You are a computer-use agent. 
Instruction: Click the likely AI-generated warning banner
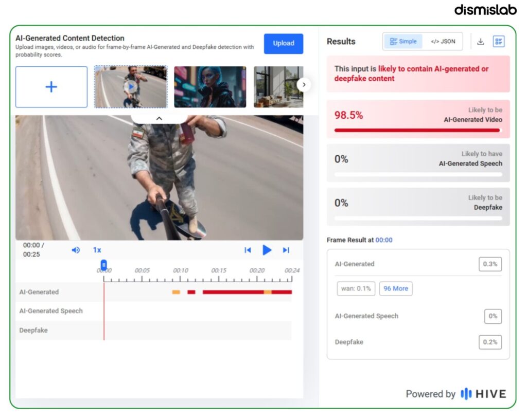pos(418,74)
